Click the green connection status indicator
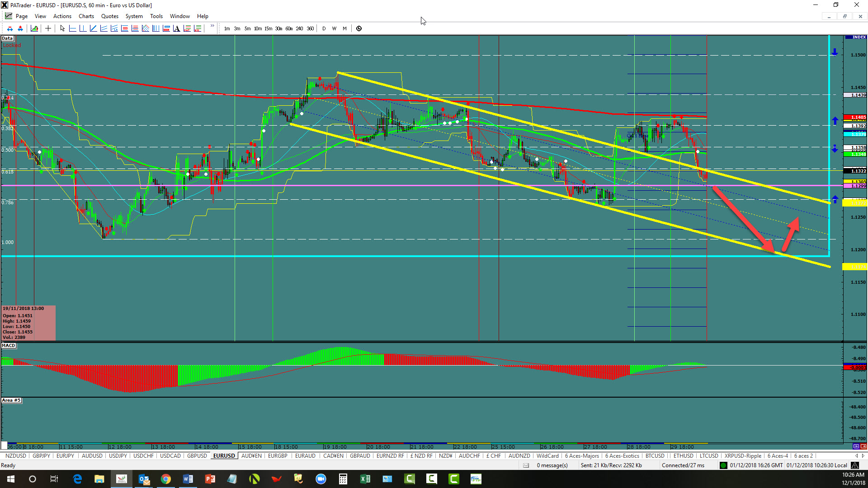 723,465
